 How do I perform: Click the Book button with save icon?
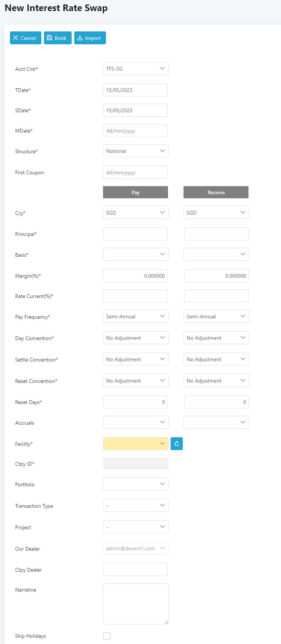(58, 38)
